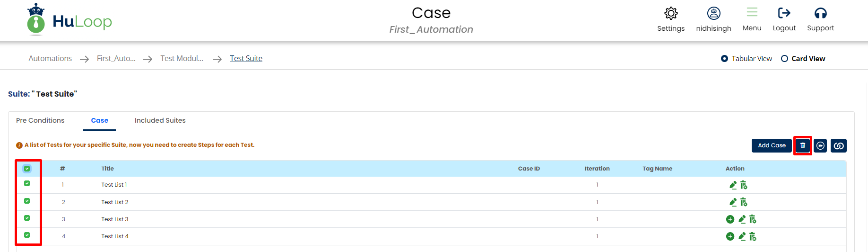Open Settings gear icon
Image resolution: width=868 pixels, height=252 pixels.
pos(671,13)
